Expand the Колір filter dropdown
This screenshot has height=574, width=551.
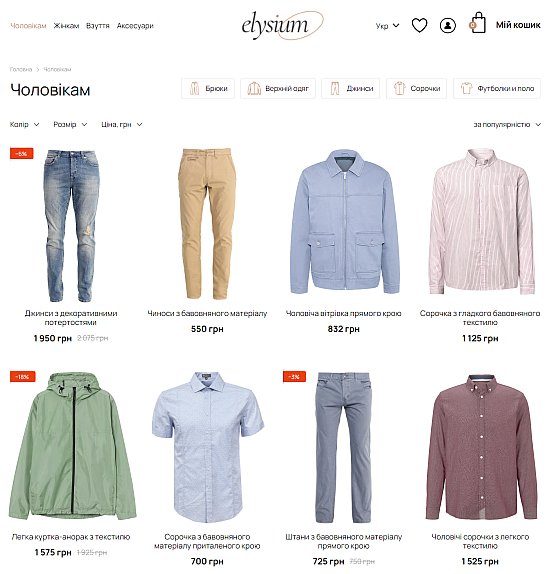(25, 124)
